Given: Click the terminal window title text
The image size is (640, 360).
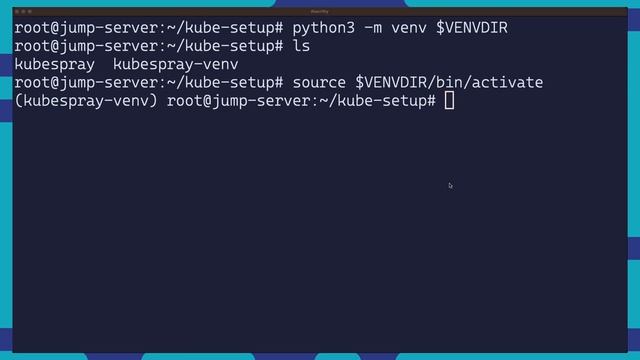Looking at the screenshot, I should 320,11.
